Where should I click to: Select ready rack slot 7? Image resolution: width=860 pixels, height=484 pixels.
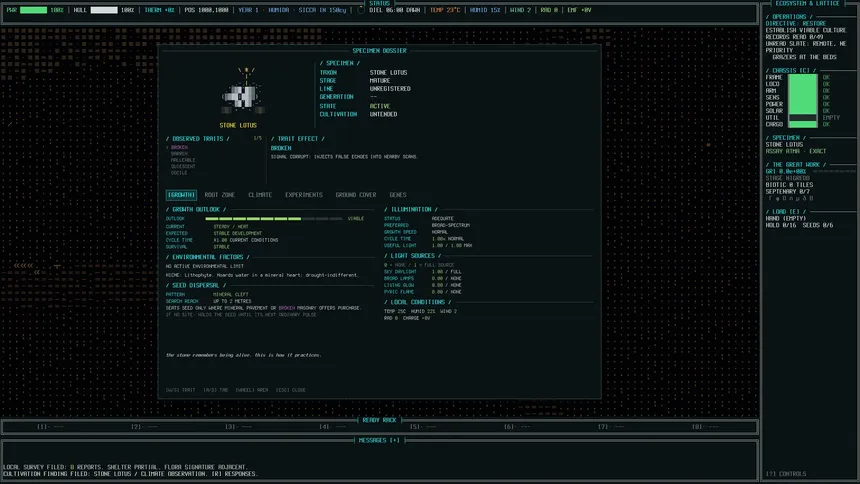coord(611,426)
